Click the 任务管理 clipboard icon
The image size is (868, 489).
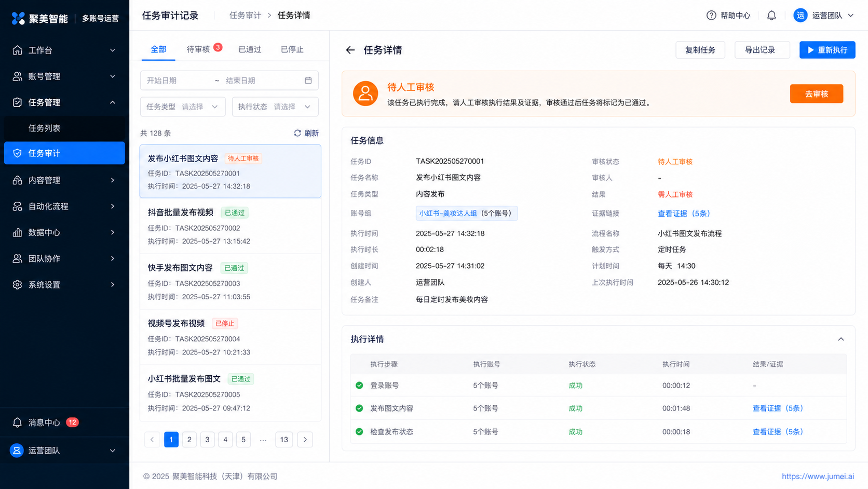point(17,102)
